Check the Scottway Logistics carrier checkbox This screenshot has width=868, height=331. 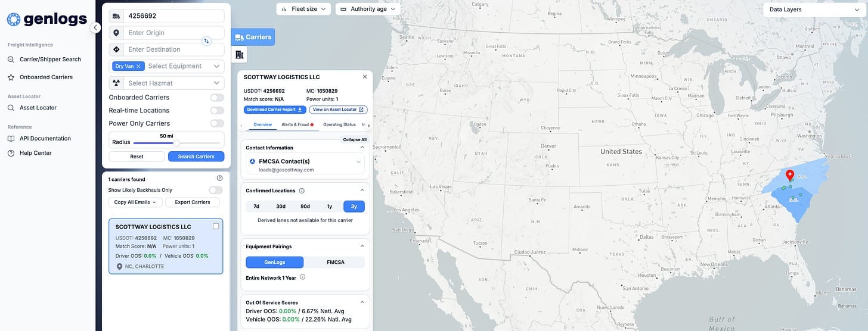click(x=216, y=226)
